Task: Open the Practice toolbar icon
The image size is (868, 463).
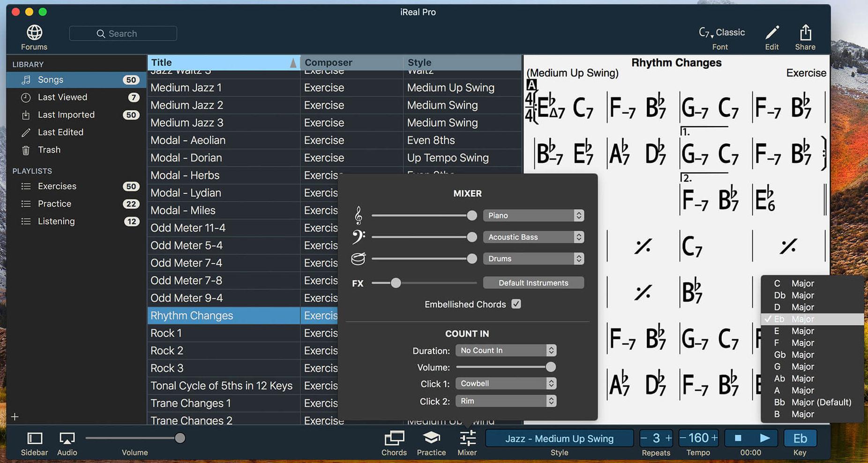Action: [x=431, y=438]
